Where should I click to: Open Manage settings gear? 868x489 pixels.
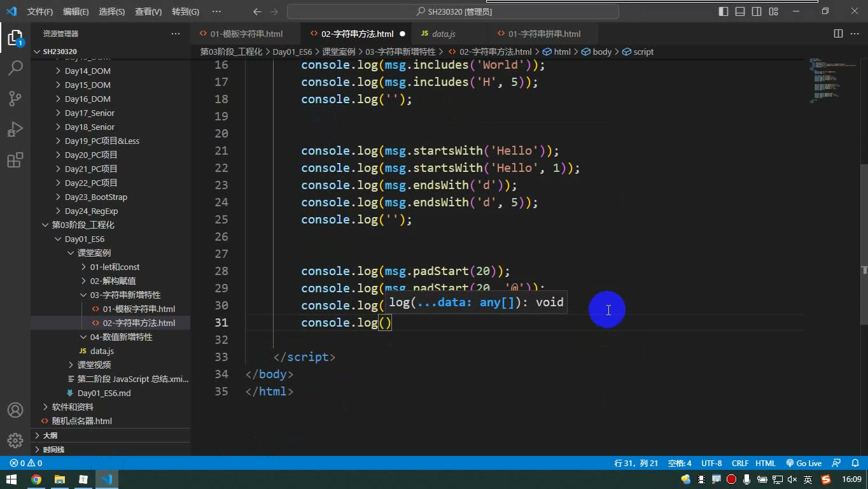(15, 441)
